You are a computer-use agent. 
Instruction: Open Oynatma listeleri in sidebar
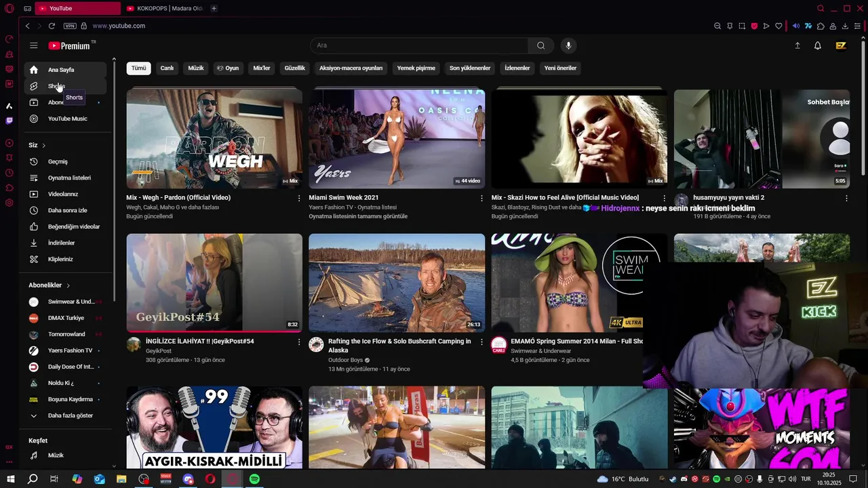tap(66, 178)
